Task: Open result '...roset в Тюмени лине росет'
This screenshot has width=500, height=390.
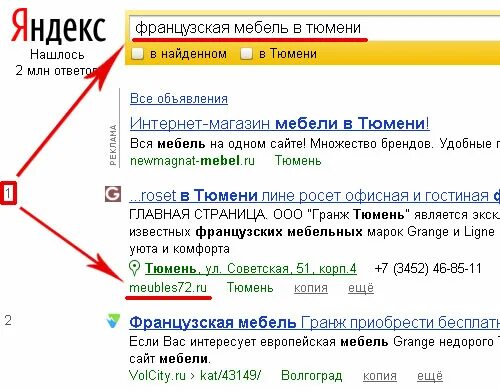Action: coord(314,196)
